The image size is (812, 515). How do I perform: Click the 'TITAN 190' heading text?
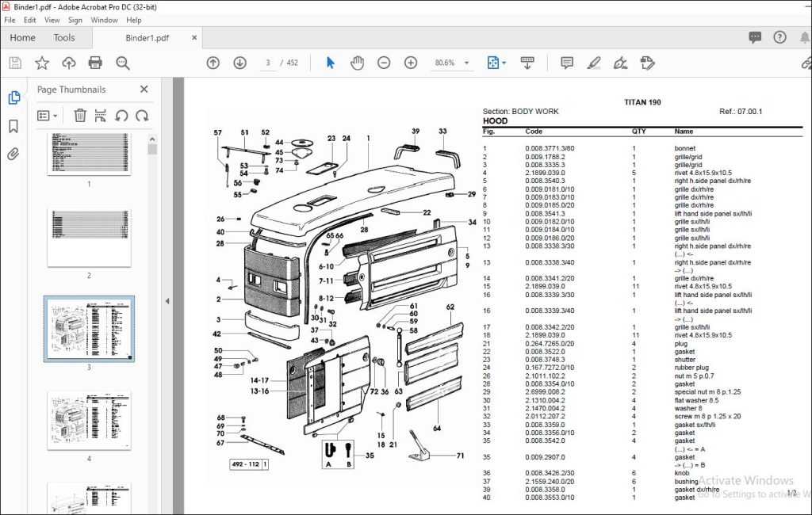pos(642,102)
